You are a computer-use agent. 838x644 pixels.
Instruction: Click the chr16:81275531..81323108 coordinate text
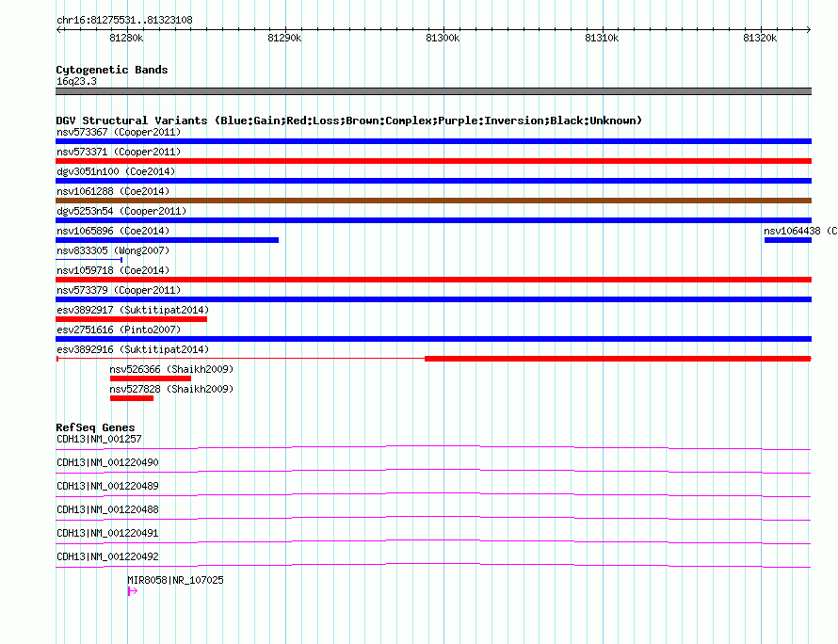[124, 20]
